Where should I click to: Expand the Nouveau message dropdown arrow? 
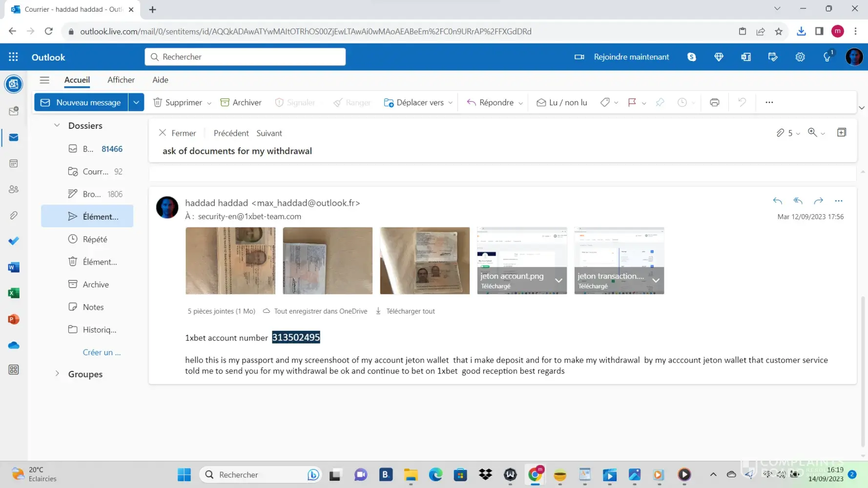pyautogui.click(x=136, y=102)
